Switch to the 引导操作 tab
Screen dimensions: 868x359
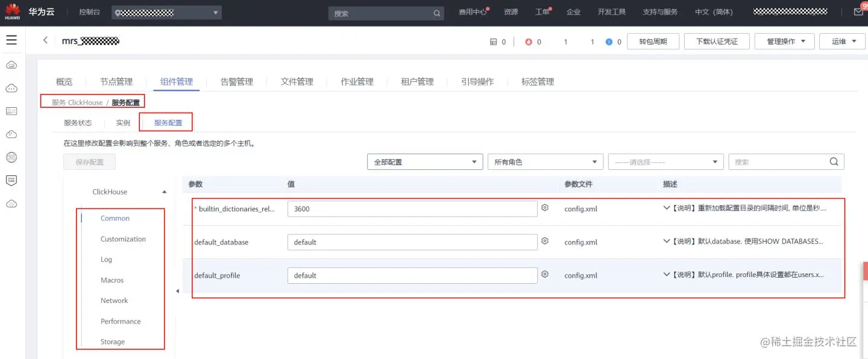[x=477, y=81]
